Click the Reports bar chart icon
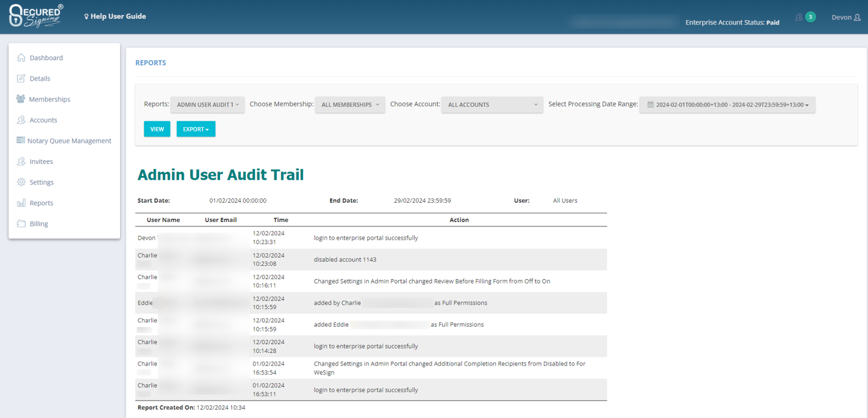The height and width of the screenshot is (418, 868). (x=21, y=203)
